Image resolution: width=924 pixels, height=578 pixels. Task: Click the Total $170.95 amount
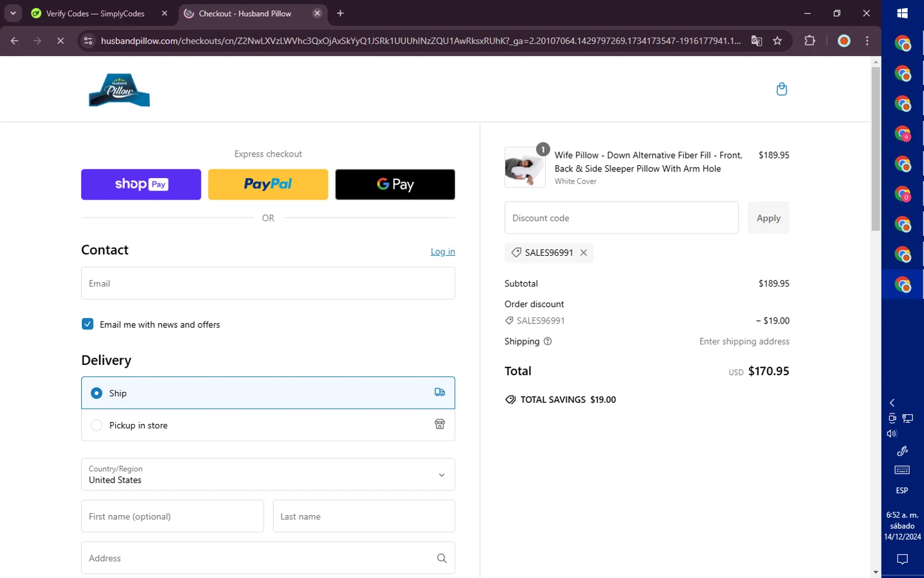click(768, 371)
